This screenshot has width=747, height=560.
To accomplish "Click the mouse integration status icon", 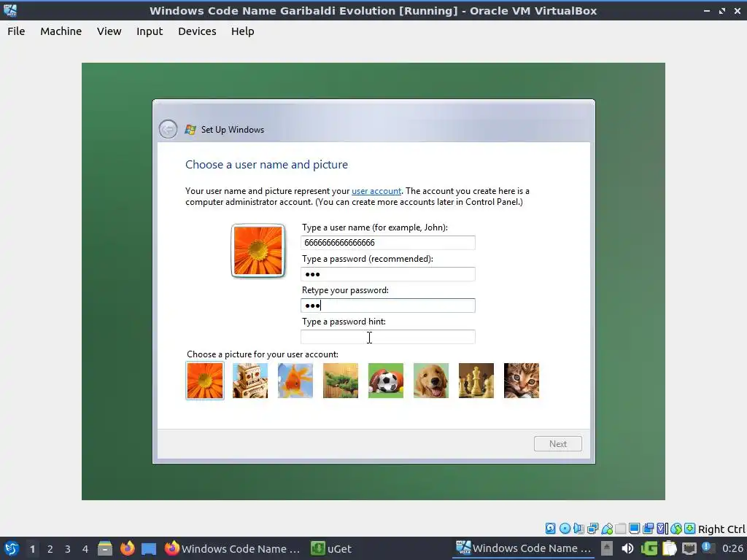I will point(676,528).
